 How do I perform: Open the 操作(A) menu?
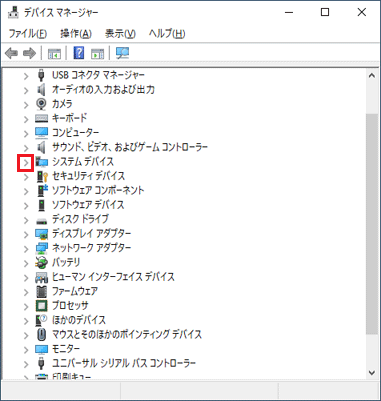click(x=76, y=33)
